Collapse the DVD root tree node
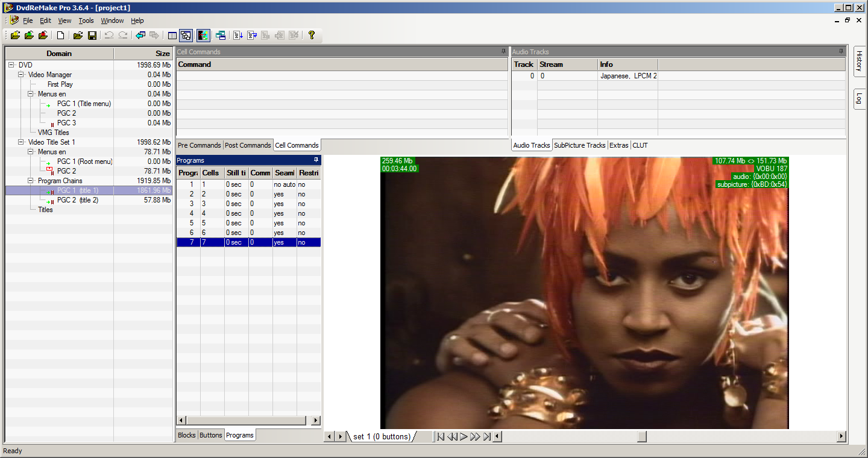 11,65
